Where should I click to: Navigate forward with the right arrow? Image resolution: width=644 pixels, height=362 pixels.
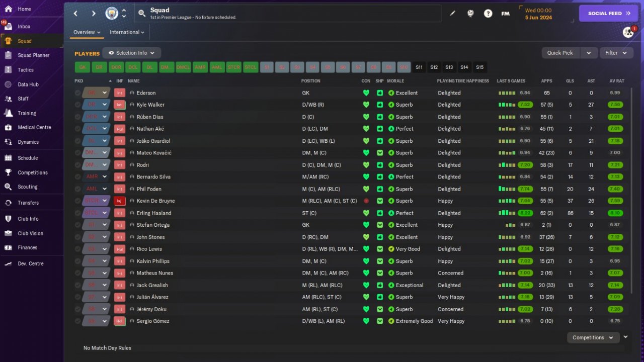[94, 14]
